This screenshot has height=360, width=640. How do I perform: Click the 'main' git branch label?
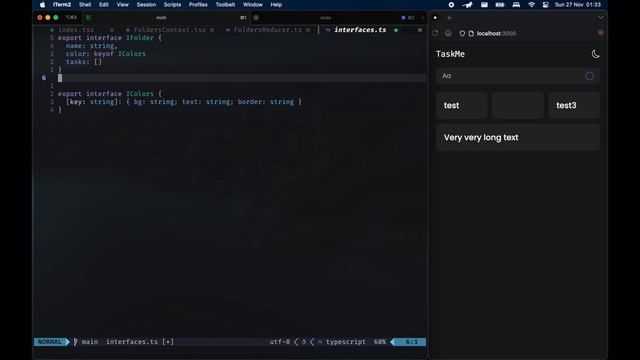pyautogui.click(x=89, y=342)
